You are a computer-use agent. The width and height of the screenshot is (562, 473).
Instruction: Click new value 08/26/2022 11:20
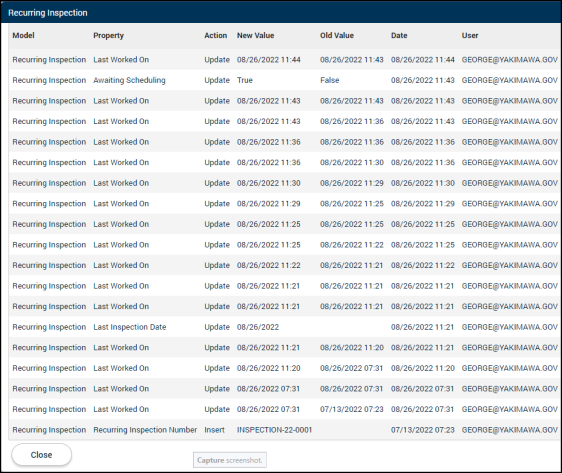point(269,368)
